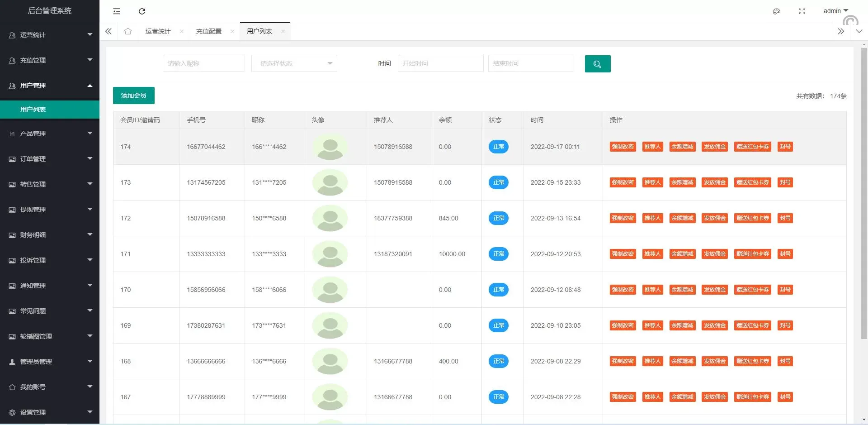Open the admin account dropdown
The width and height of the screenshot is (868, 425).
point(835,11)
